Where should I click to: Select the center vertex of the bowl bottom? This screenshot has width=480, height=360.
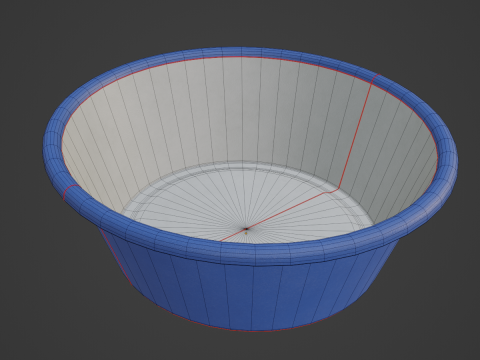(x=246, y=229)
